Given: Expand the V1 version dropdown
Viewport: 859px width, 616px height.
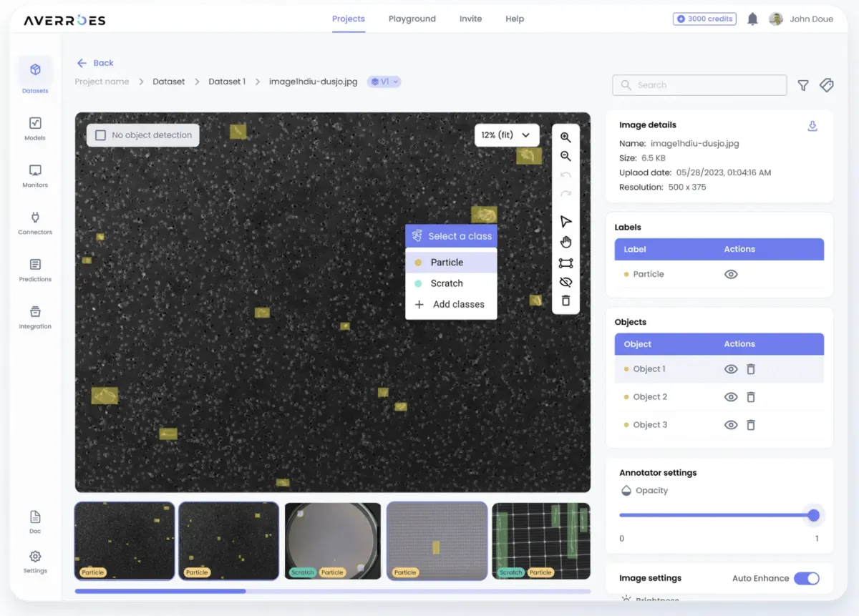Looking at the screenshot, I should [384, 82].
